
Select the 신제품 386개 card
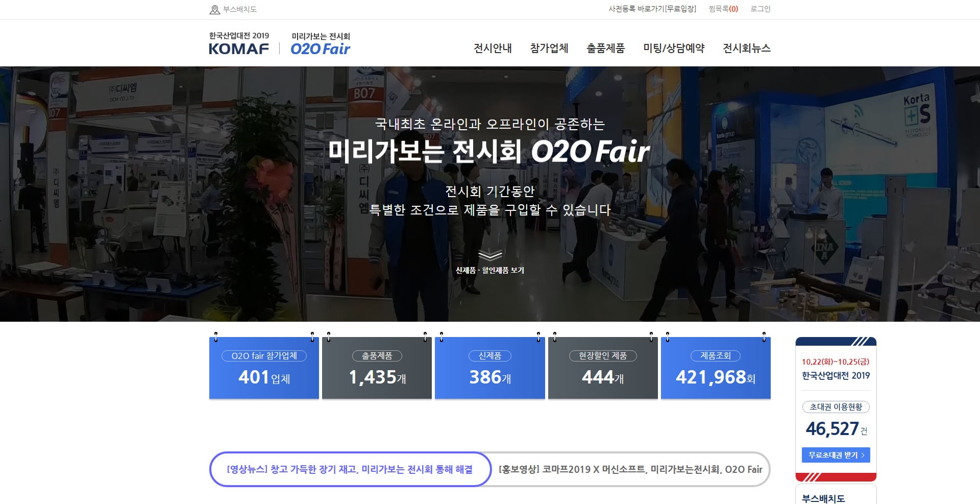pyautogui.click(x=490, y=368)
